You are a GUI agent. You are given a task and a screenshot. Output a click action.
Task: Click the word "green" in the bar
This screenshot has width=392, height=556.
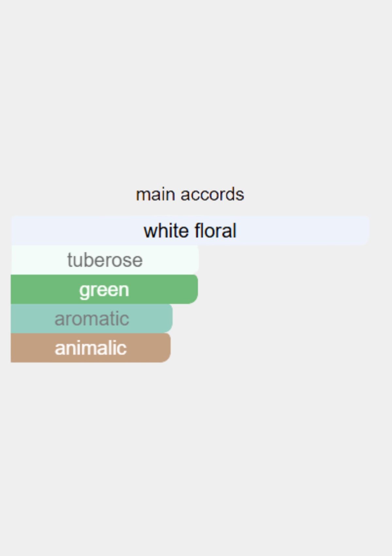pyautogui.click(x=104, y=290)
